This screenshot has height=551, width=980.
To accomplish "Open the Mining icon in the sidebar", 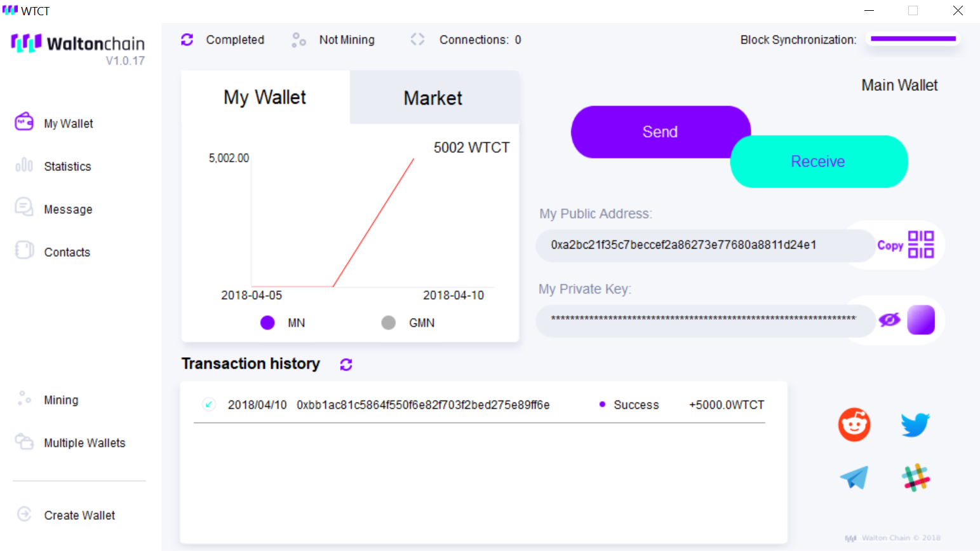I will [x=24, y=398].
